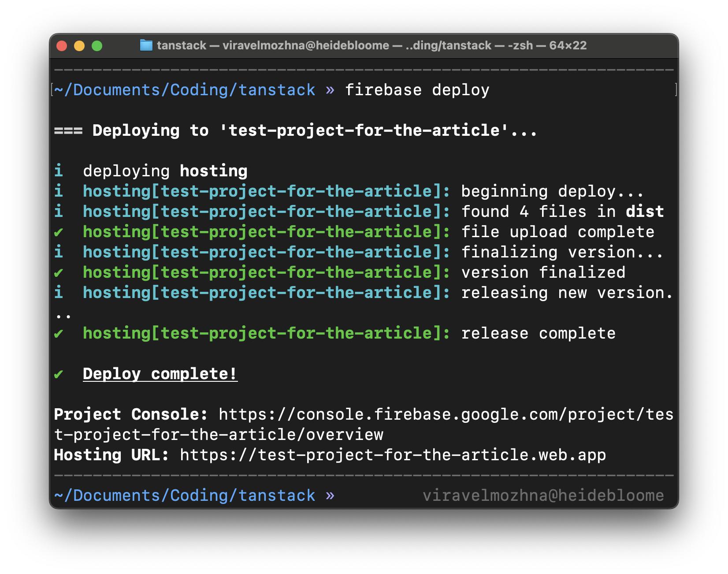The width and height of the screenshot is (728, 574).
Task: Click the yellow minimize button
Action: pos(80,45)
